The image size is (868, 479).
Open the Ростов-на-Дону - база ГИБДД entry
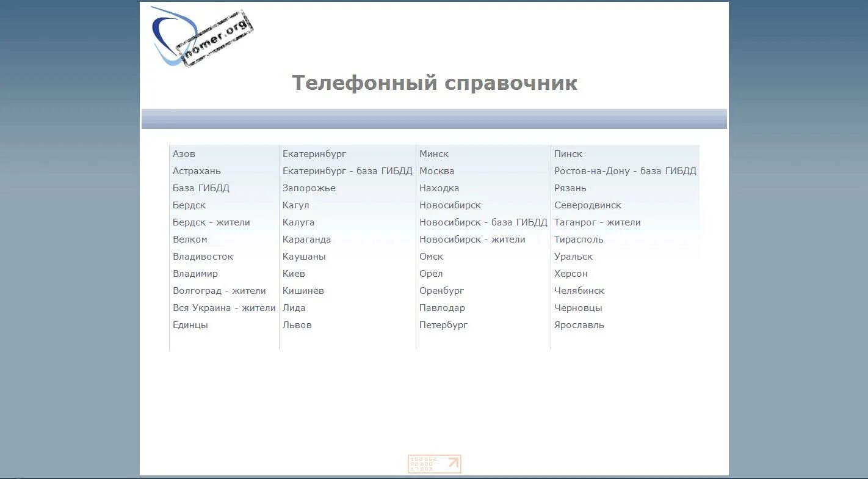pos(625,170)
